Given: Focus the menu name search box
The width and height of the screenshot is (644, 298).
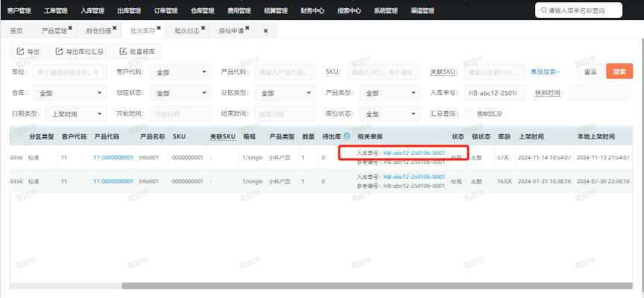Looking at the screenshot, I should click(578, 10).
